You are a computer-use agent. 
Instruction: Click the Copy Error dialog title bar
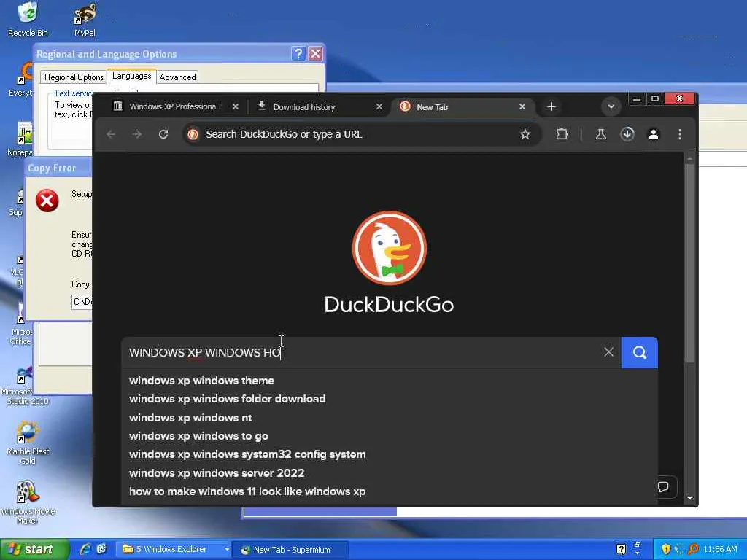58,168
